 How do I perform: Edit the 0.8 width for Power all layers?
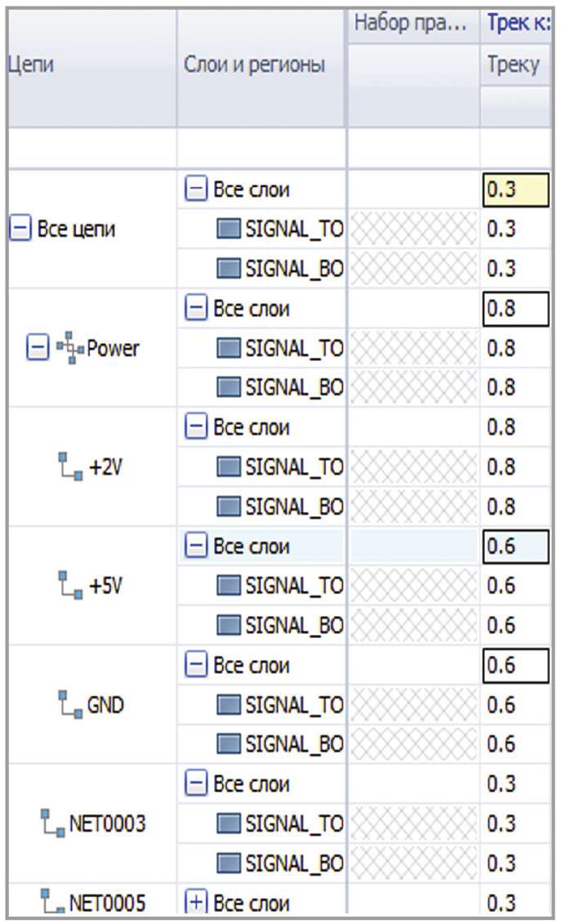pos(514,310)
